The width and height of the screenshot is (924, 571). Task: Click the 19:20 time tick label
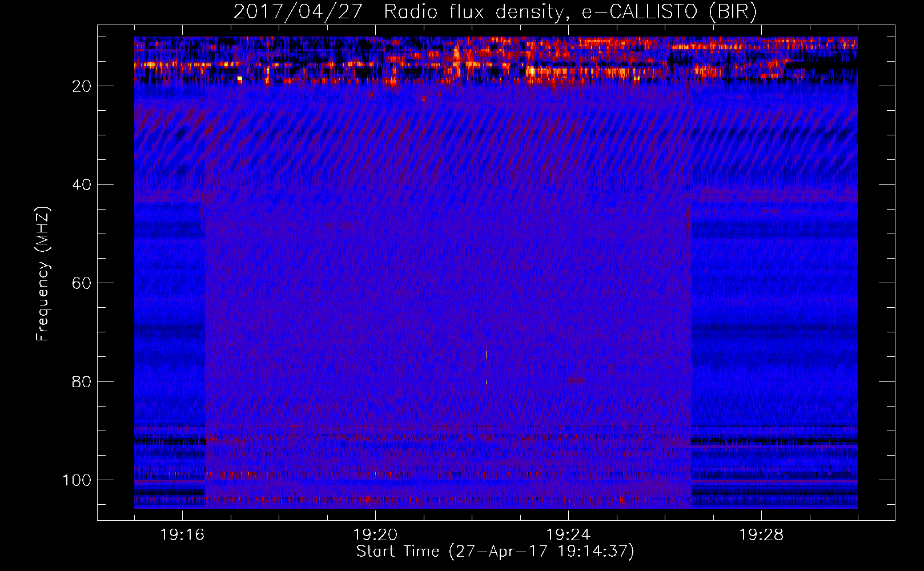tap(375, 535)
